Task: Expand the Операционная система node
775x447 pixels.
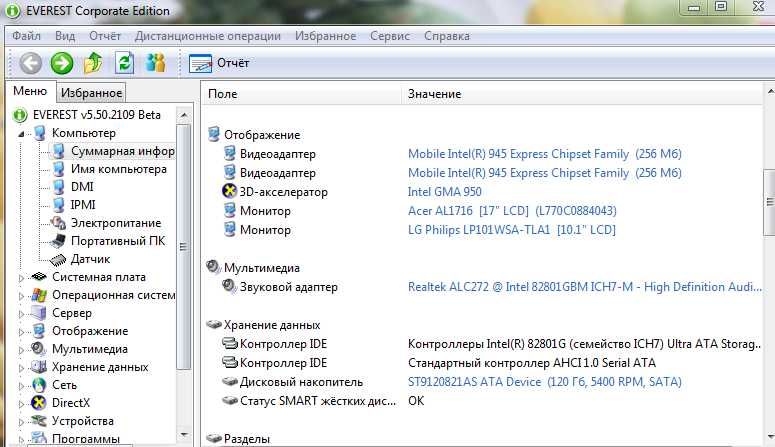Action: tap(21, 296)
